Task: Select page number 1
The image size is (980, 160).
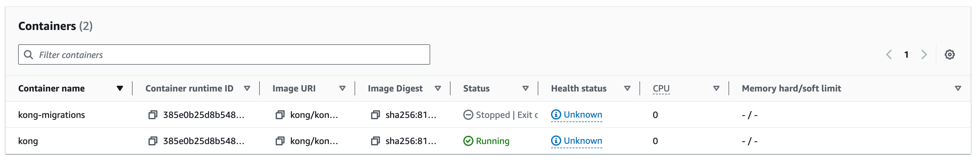Action: click(907, 55)
